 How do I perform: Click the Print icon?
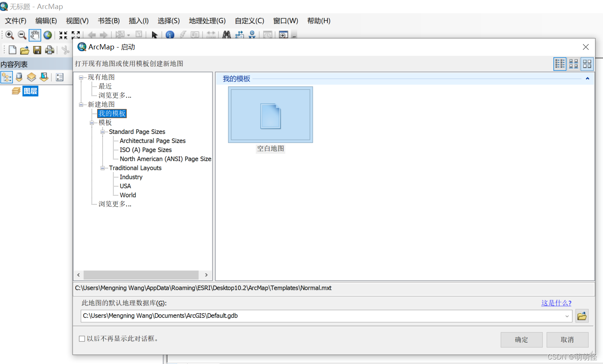coord(49,50)
